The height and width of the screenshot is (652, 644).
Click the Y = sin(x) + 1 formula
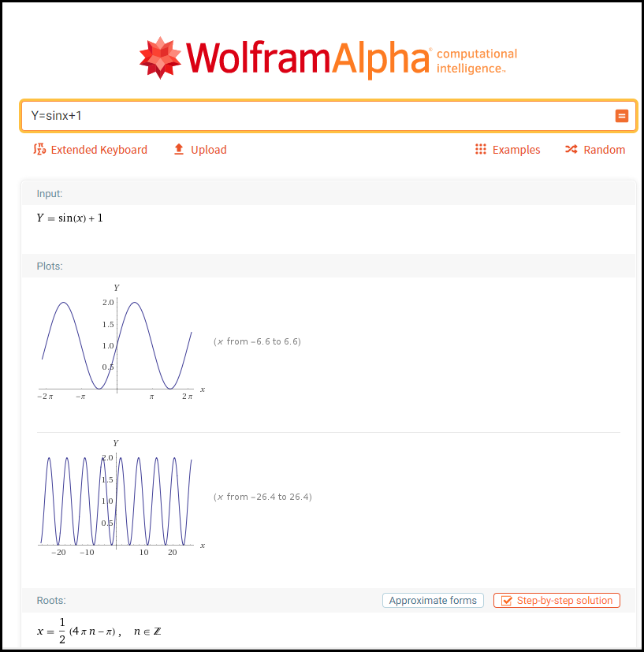69,218
